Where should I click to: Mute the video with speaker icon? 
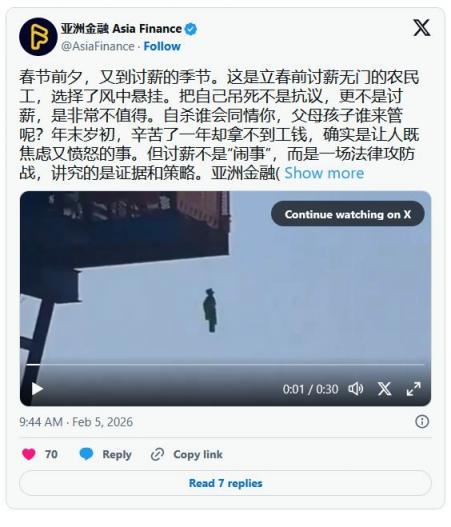[x=356, y=389]
